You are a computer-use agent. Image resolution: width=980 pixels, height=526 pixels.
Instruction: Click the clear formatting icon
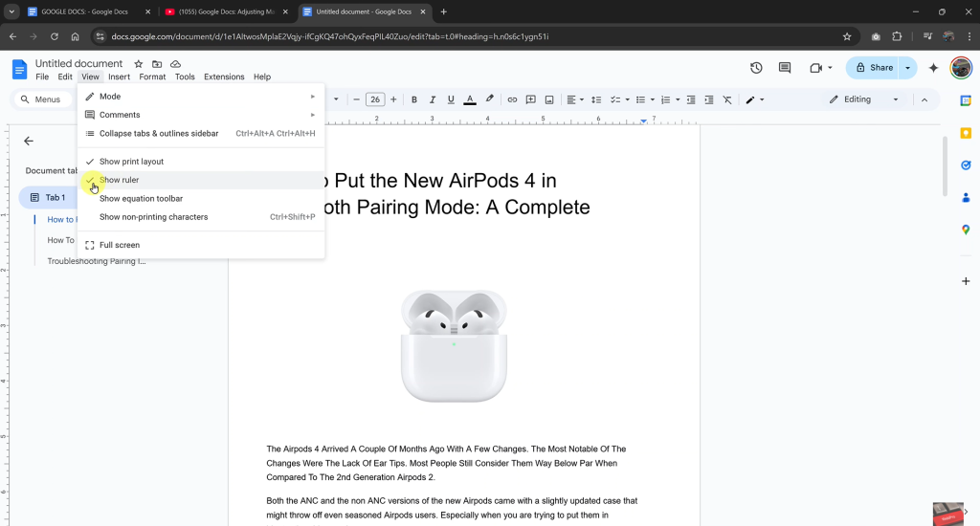pyautogui.click(x=727, y=99)
